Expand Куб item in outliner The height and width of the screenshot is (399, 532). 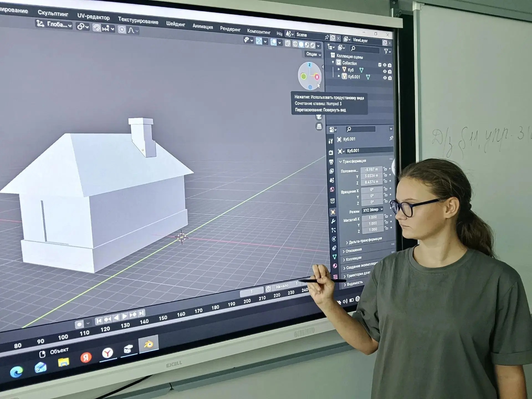[339, 69]
